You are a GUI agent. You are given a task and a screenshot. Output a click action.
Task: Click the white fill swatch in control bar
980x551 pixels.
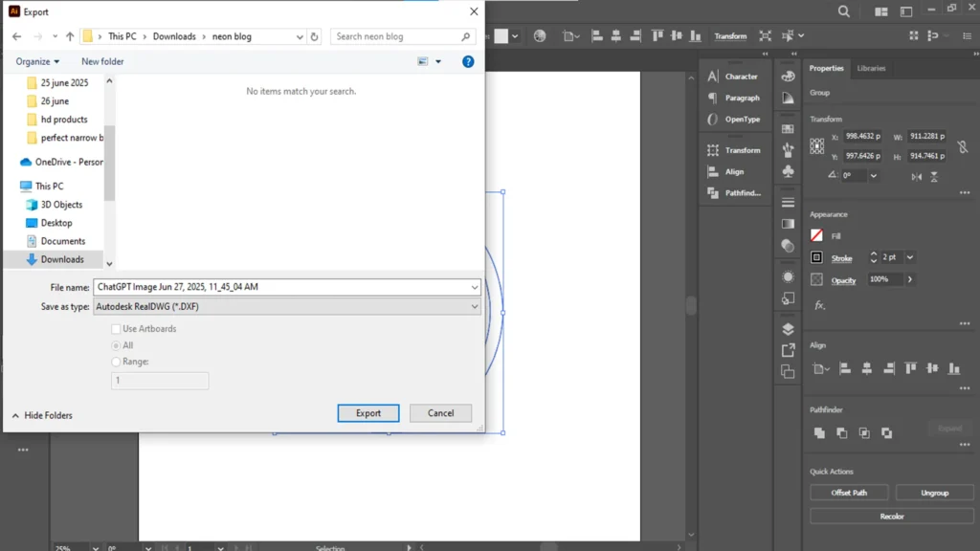501,36
